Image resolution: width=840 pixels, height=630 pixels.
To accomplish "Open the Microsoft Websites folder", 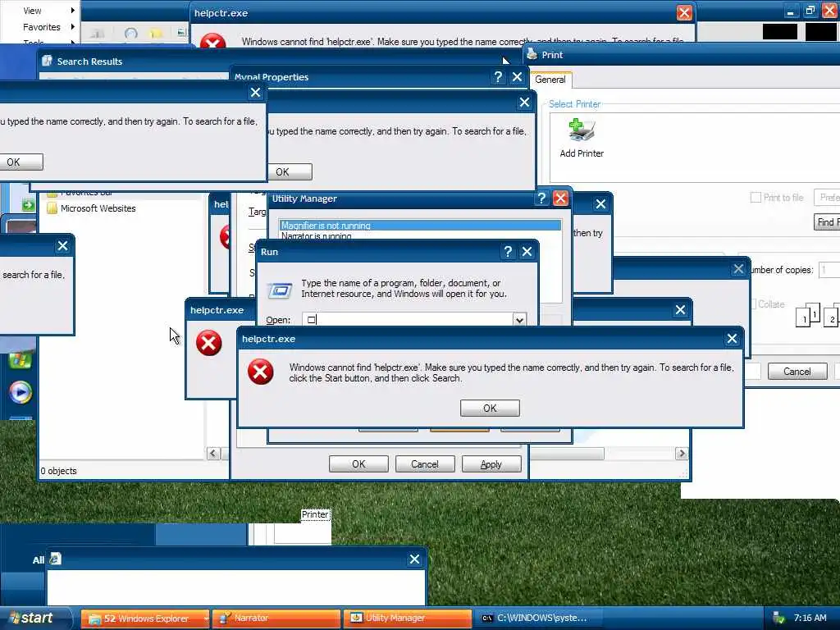I will [91, 208].
